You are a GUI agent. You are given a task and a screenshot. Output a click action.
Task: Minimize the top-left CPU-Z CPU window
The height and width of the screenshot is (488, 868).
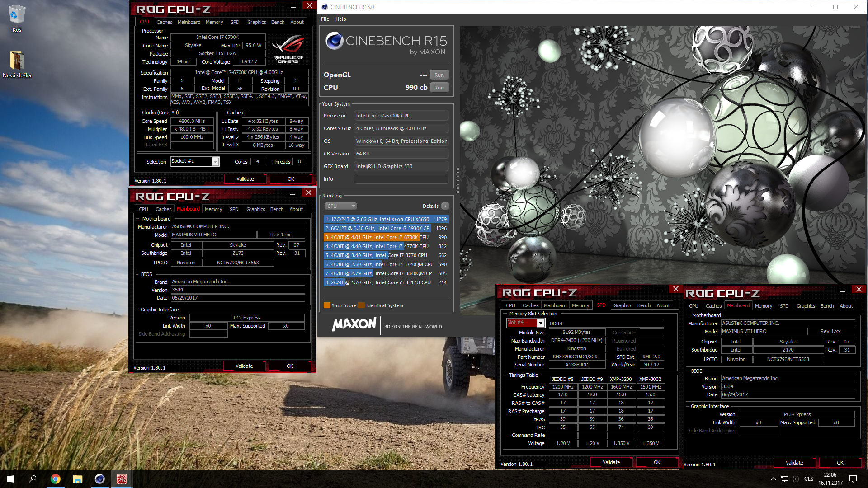tap(293, 7)
